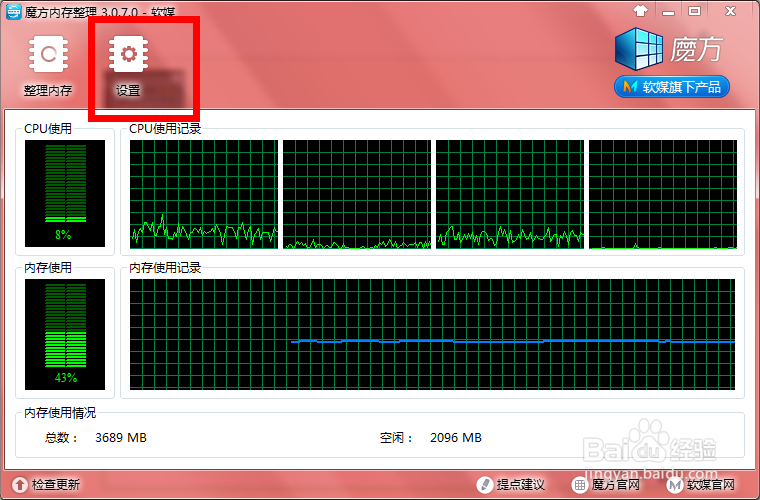This screenshot has width=760, height=500.
Task: Click the app icon in title bar
Action: pos(14,11)
